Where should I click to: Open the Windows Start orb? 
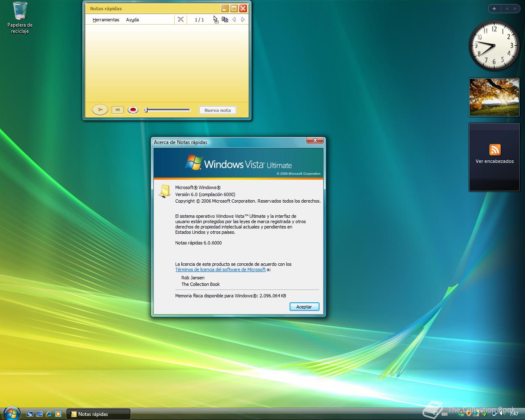[x=11, y=413]
